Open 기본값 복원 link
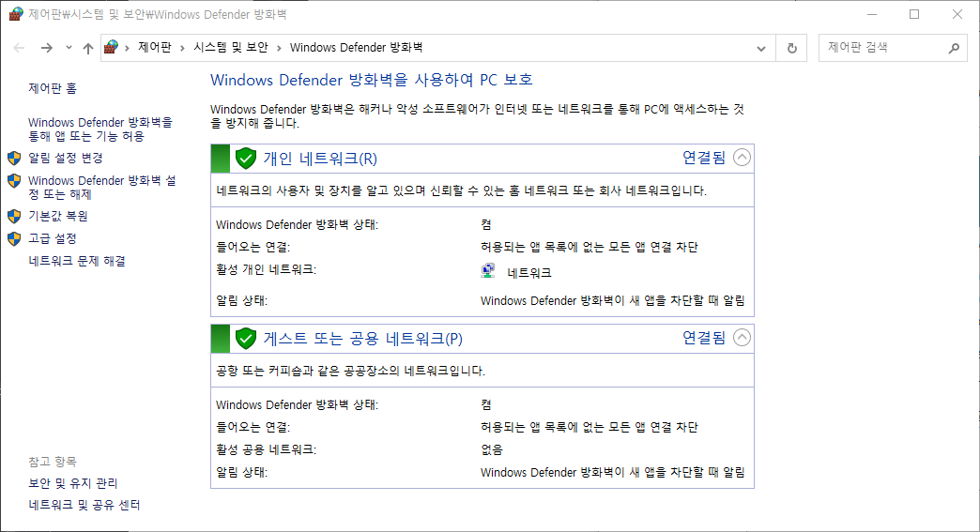This screenshot has width=980, height=532. (58, 216)
